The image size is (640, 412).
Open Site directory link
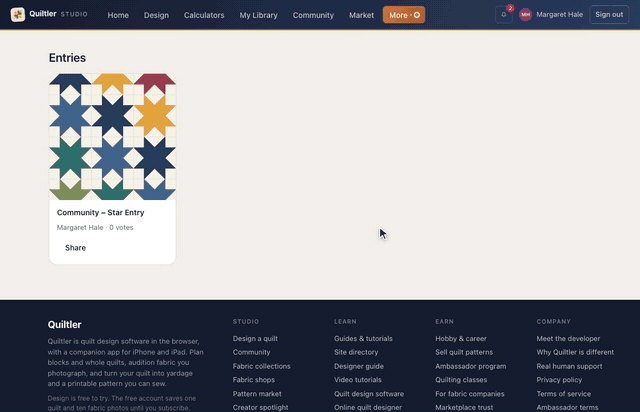click(x=356, y=352)
